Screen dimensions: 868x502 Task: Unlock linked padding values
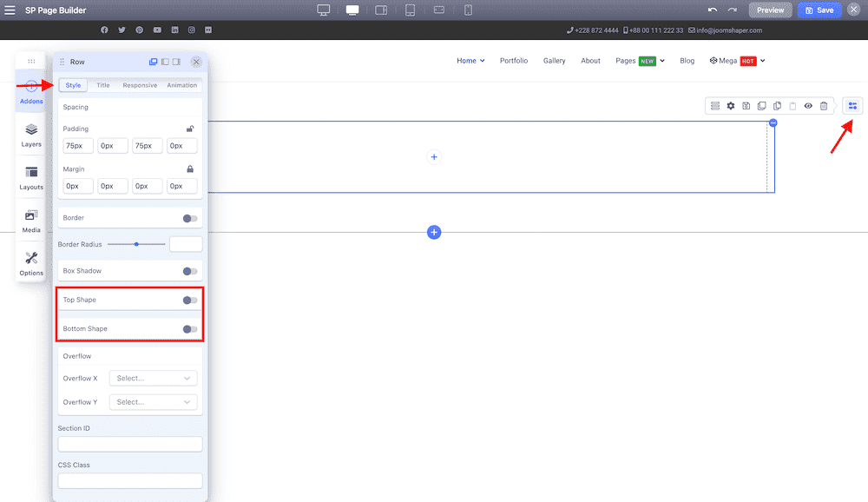pos(190,129)
